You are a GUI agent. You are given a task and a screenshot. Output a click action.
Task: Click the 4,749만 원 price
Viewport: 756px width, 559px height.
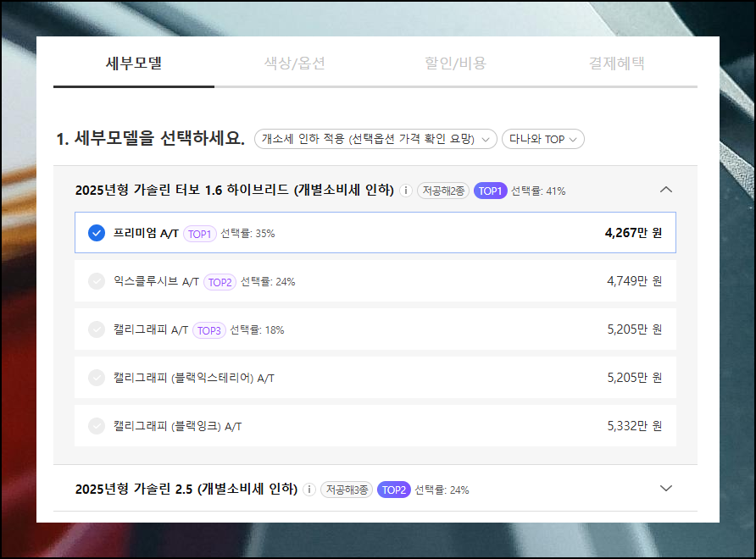coord(635,281)
